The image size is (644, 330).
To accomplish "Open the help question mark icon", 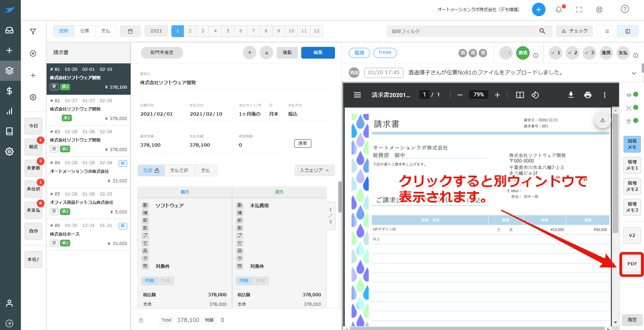I will [625, 9].
